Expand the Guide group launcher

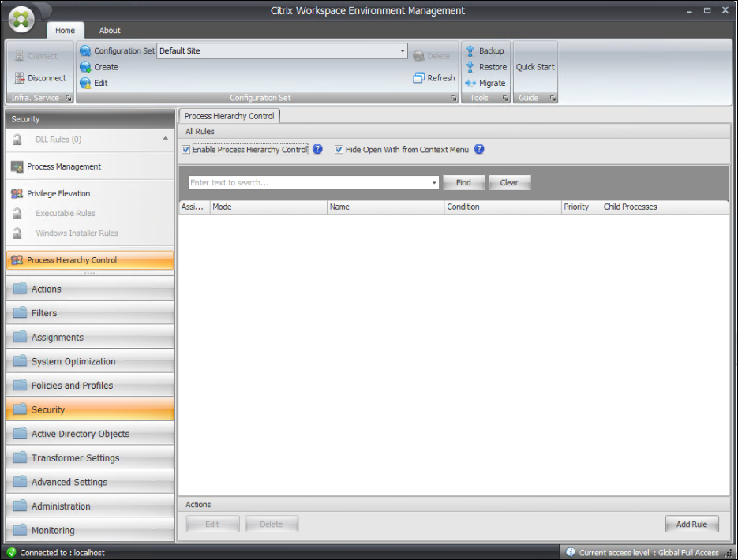[553, 98]
